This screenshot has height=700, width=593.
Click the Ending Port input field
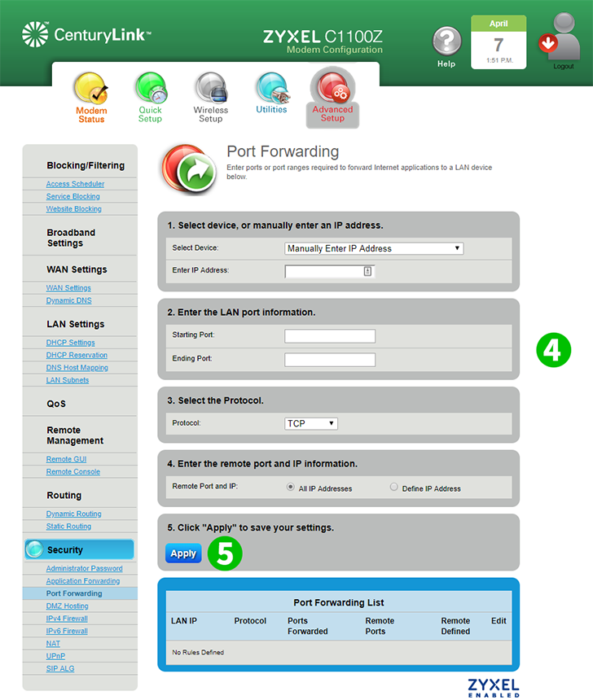[x=330, y=360]
